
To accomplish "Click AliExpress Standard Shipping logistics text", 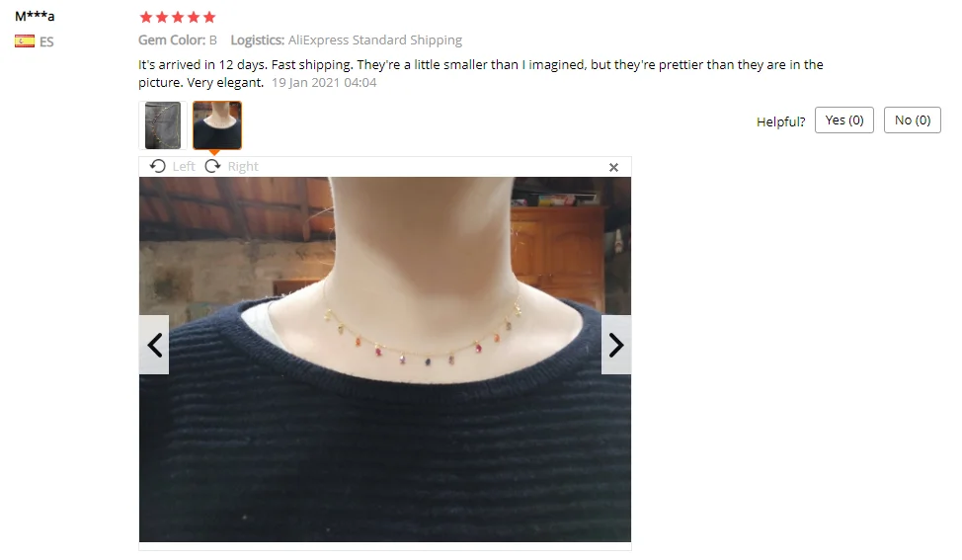I will point(375,40).
